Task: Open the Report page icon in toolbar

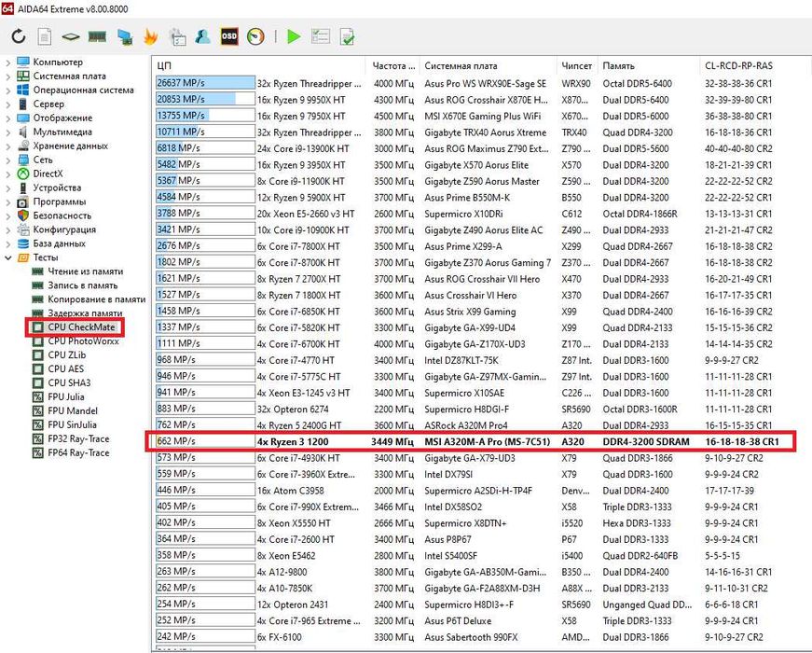Action: coord(45,36)
